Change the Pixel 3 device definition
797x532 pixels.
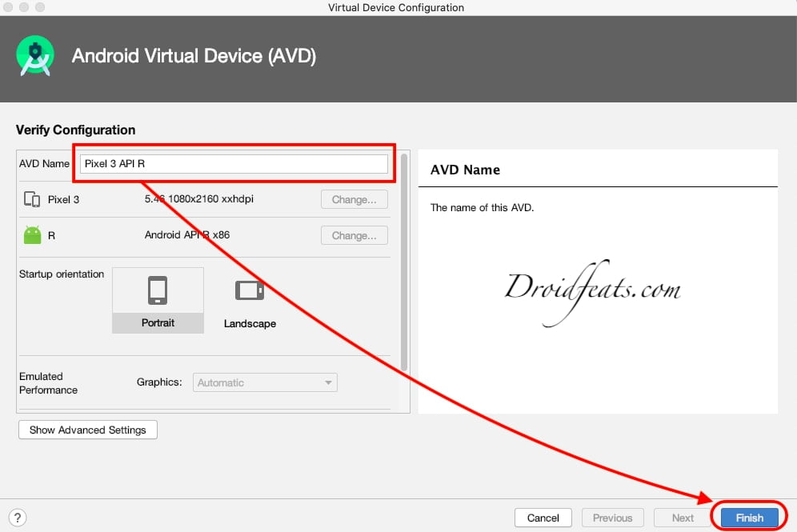coord(354,199)
